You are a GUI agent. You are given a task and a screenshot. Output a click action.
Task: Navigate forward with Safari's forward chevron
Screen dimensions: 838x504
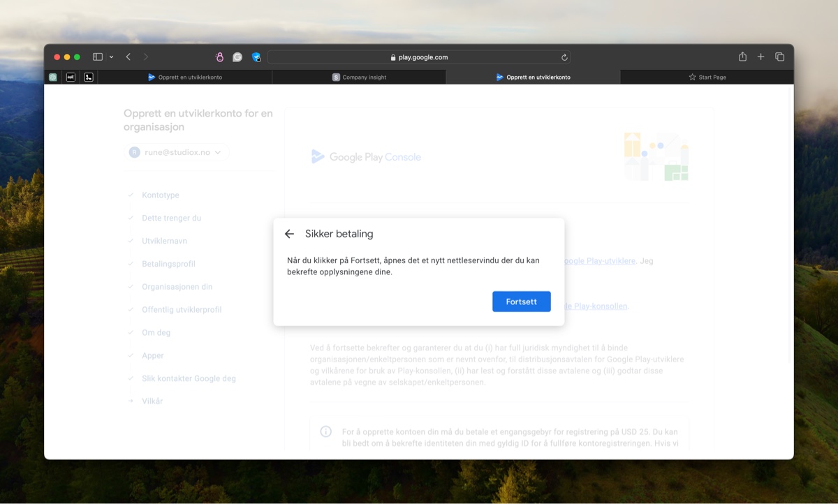(x=146, y=57)
